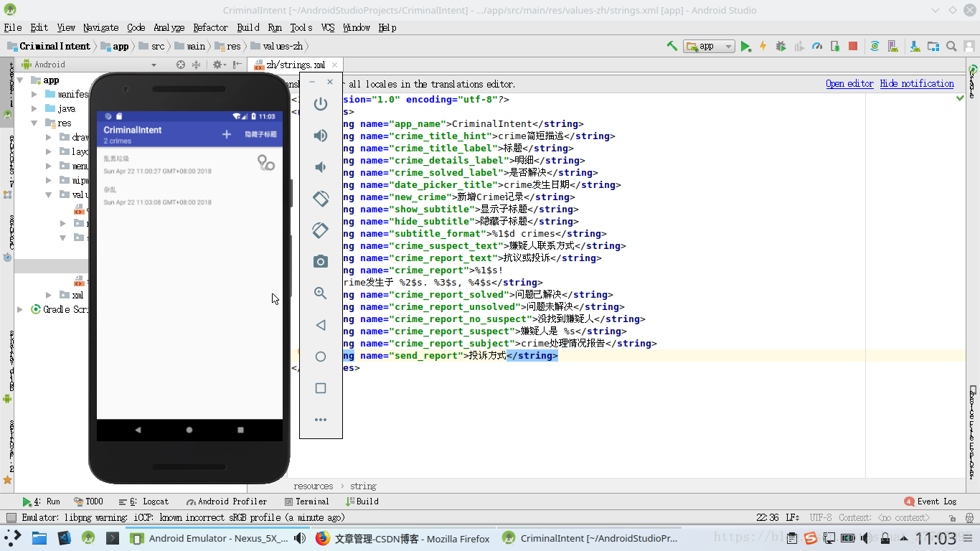The width and height of the screenshot is (980, 551).
Task: Open the app run configuration dropdown
Action: click(709, 46)
